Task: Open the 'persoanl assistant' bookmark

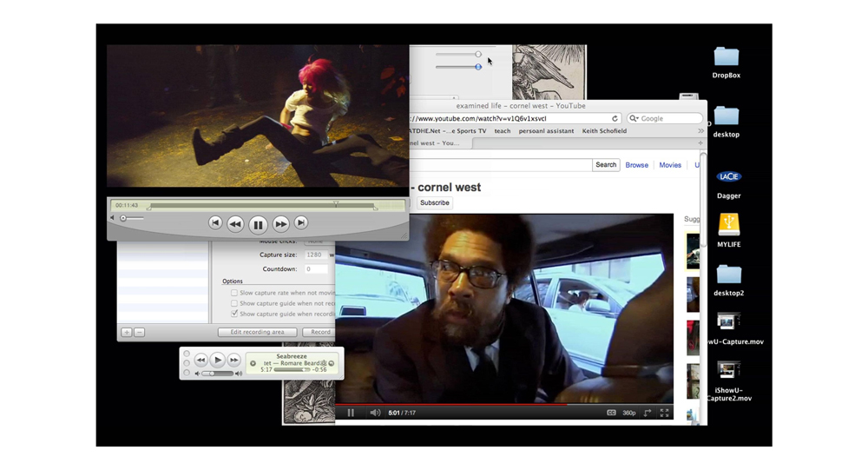Action: (546, 131)
